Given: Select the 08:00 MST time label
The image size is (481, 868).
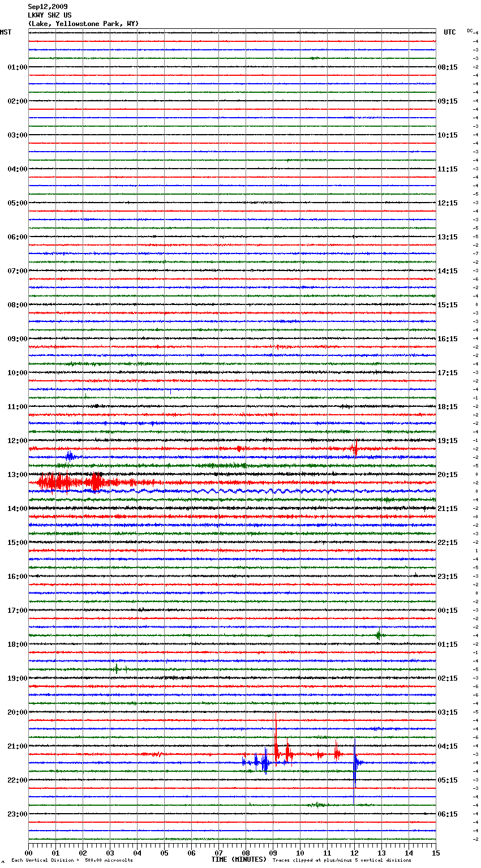Looking at the screenshot, I should coord(17,305).
